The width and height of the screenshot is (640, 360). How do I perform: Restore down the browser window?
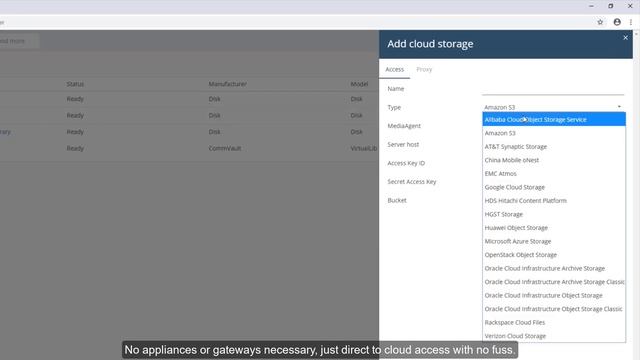tap(611, 6)
